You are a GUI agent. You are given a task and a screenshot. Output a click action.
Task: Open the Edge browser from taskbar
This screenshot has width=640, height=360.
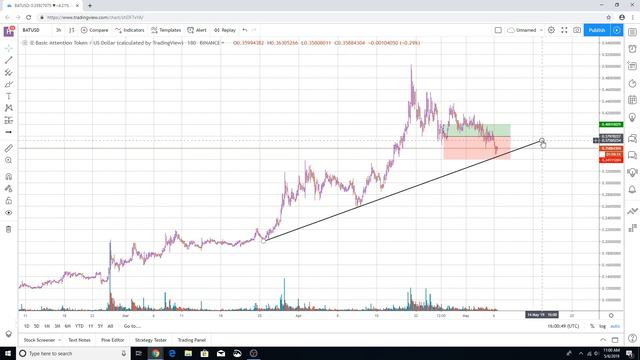click(172, 353)
